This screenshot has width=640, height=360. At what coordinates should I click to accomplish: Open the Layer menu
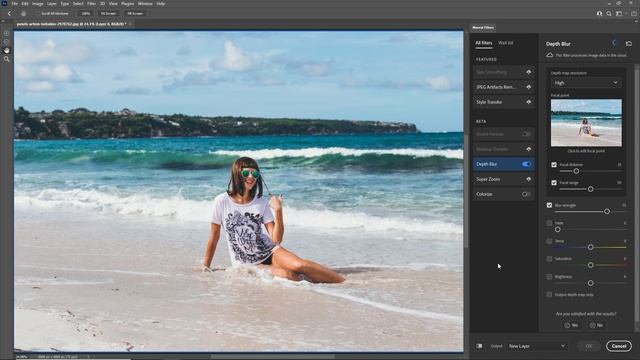pos(52,4)
